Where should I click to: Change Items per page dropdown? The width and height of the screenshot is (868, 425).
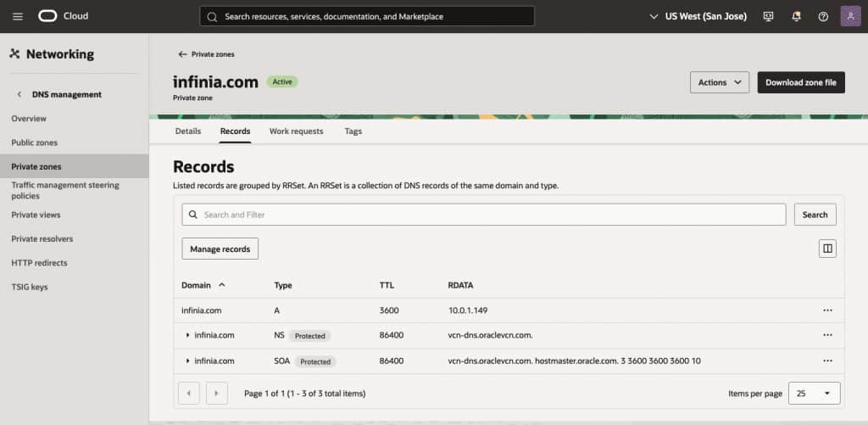pyautogui.click(x=814, y=394)
